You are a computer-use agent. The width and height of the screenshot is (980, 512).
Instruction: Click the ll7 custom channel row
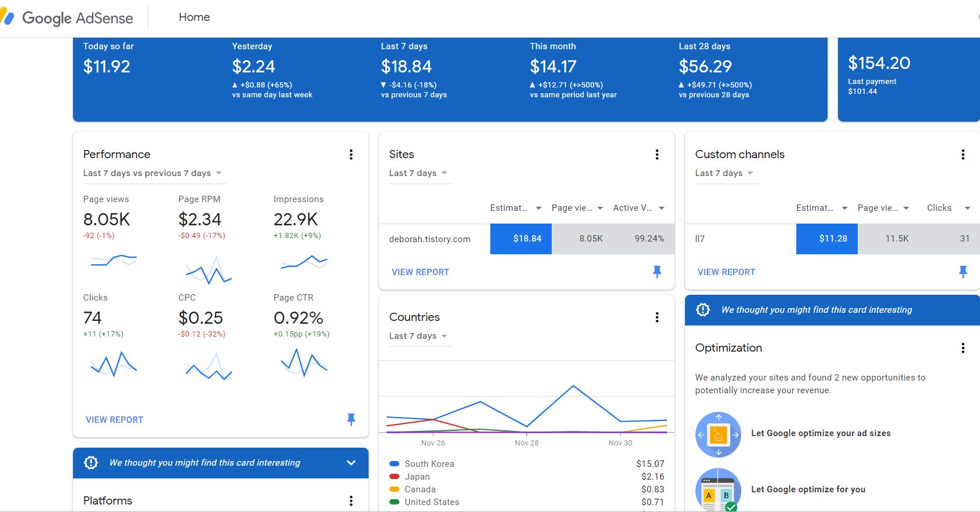[x=832, y=239]
